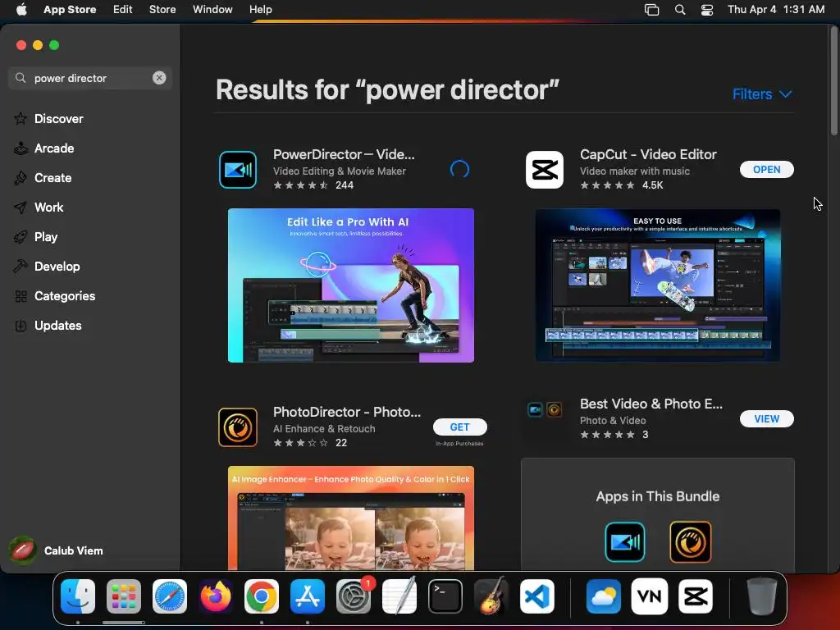Click GET button for PhotoDirector
840x630 pixels.
click(459, 427)
